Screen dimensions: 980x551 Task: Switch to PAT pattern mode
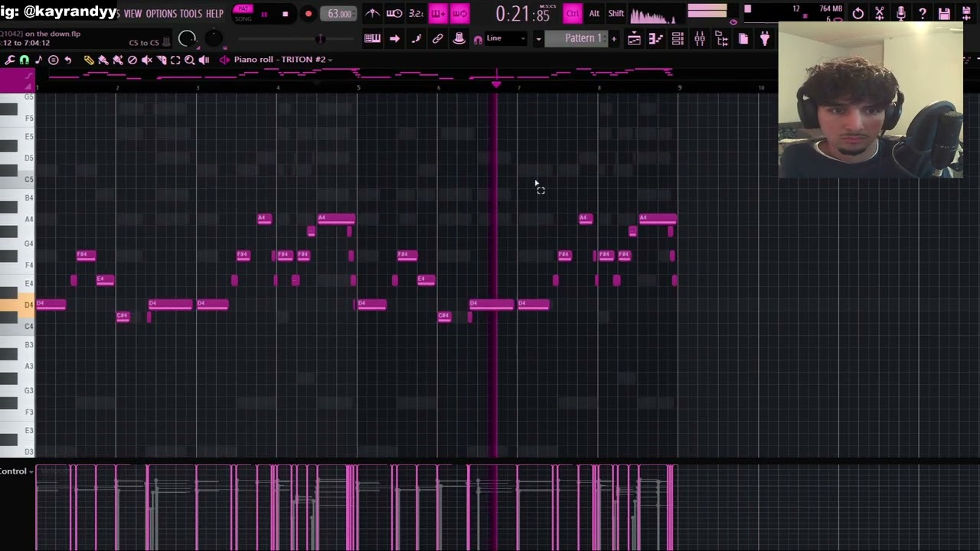pos(243,9)
